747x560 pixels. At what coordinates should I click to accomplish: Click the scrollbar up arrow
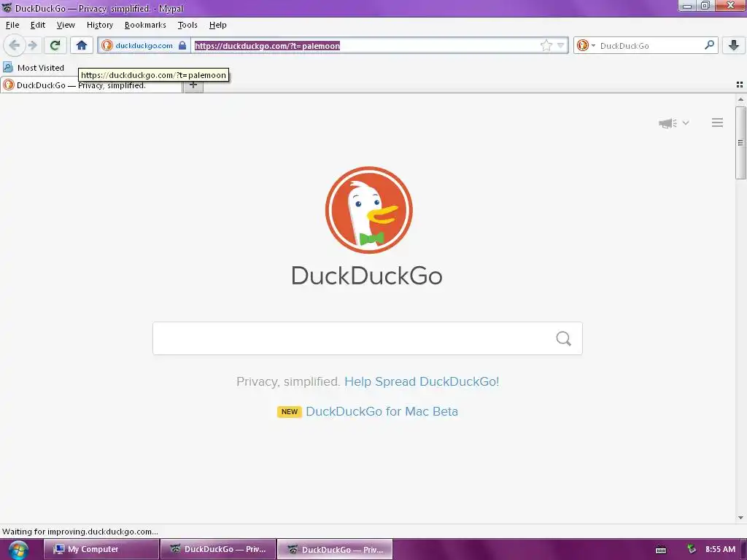coord(740,99)
